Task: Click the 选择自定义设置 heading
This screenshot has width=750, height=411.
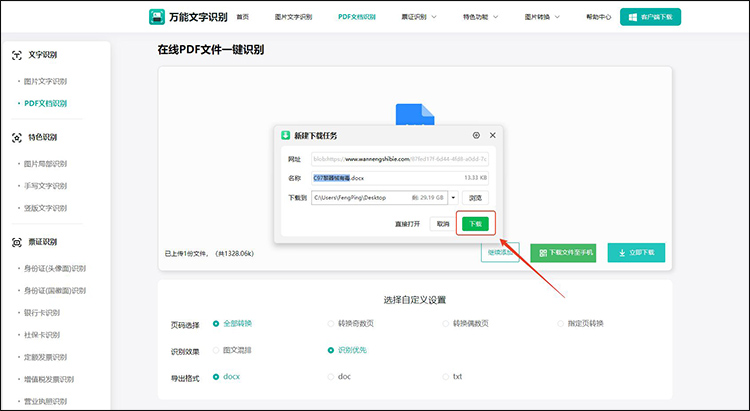Action: 415,300
